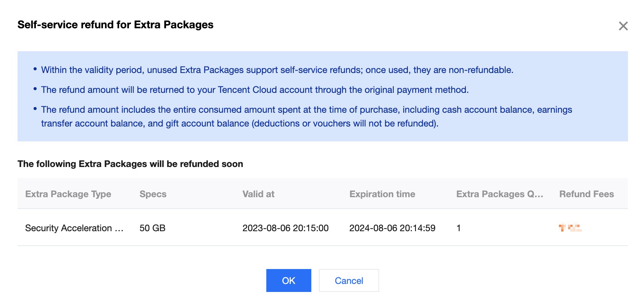
Task: Click the 50 GB specs value
Action: click(153, 228)
